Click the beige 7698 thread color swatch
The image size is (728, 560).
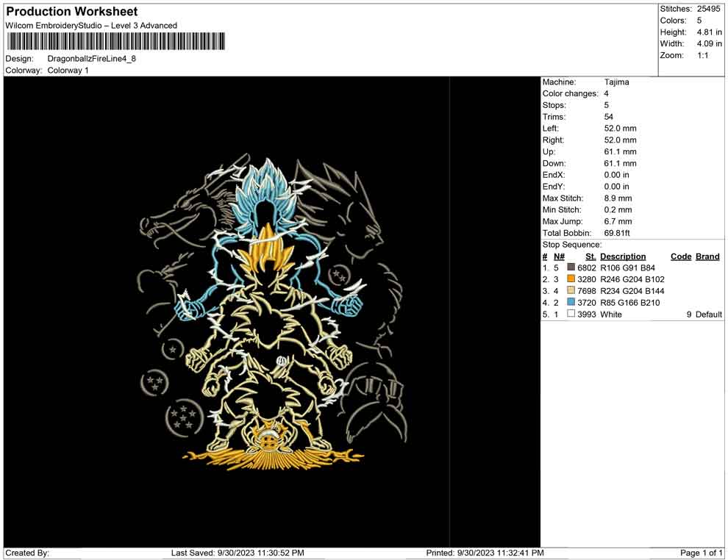571,290
